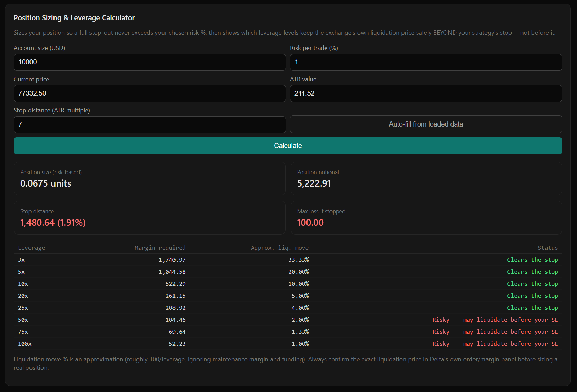This screenshot has height=392, width=577.
Task: Select the 20x leverage row label
Action: point(23,296)
